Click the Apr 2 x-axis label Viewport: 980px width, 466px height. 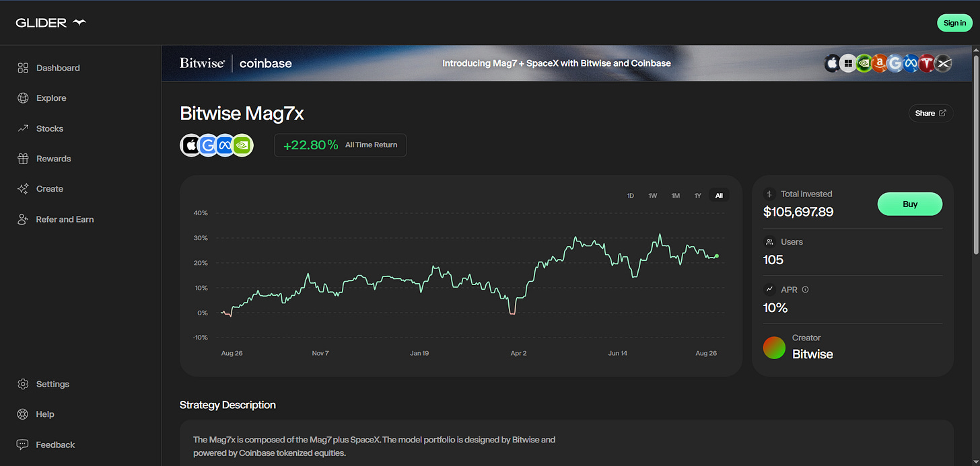[518, 353]
